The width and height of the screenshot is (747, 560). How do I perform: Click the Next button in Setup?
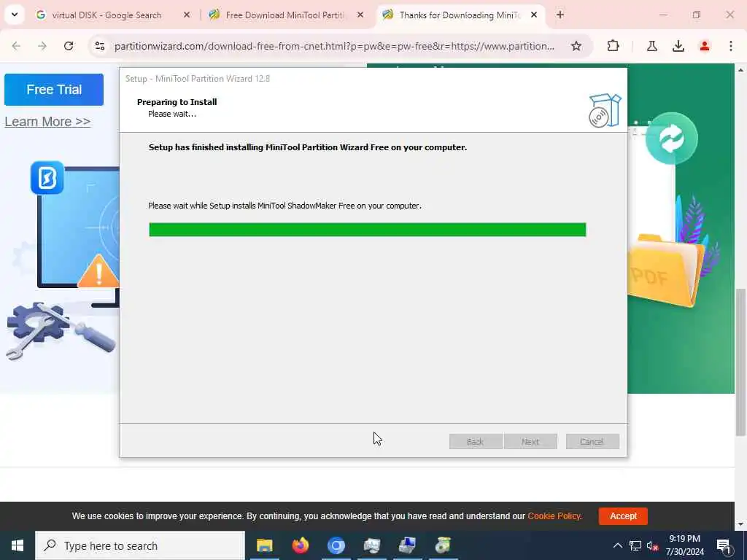530,441
